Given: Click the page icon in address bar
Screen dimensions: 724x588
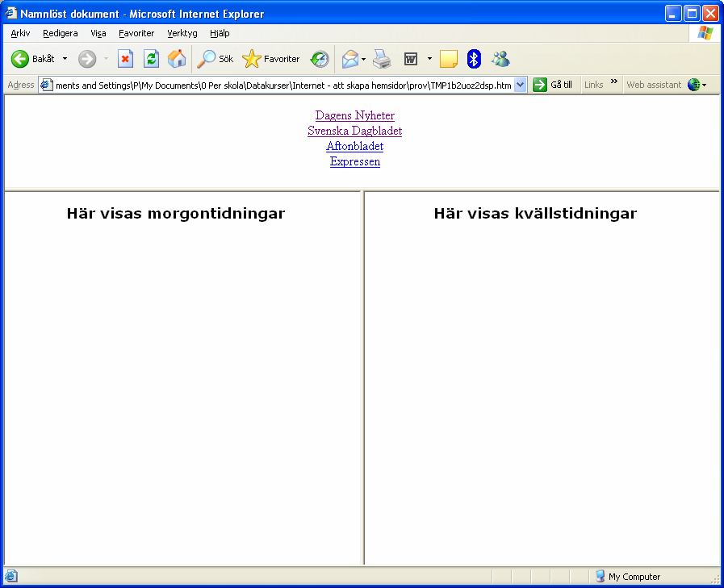Looking at the screenshot, I should click(46, 85).
